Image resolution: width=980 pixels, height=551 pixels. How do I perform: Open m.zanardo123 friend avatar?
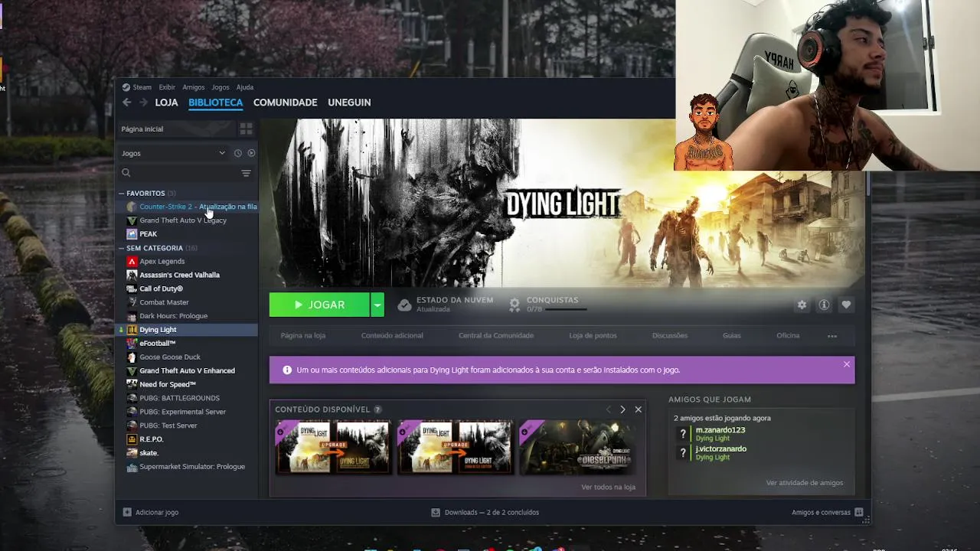click(683, 434)
